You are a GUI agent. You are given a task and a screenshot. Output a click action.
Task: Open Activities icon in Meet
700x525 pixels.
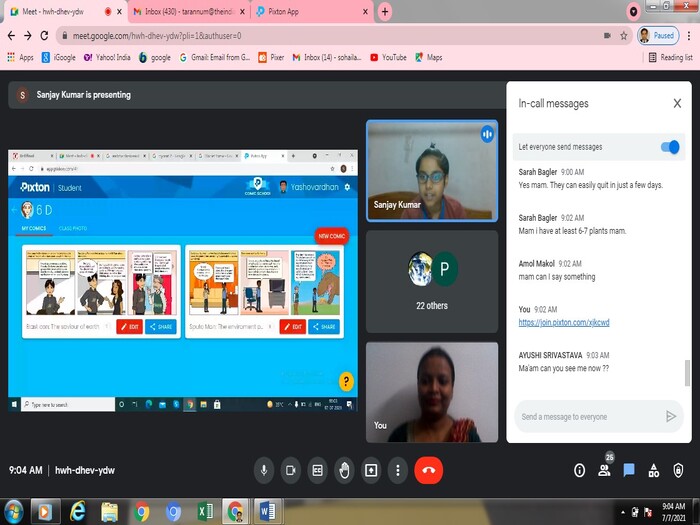(x=654, y=470)
